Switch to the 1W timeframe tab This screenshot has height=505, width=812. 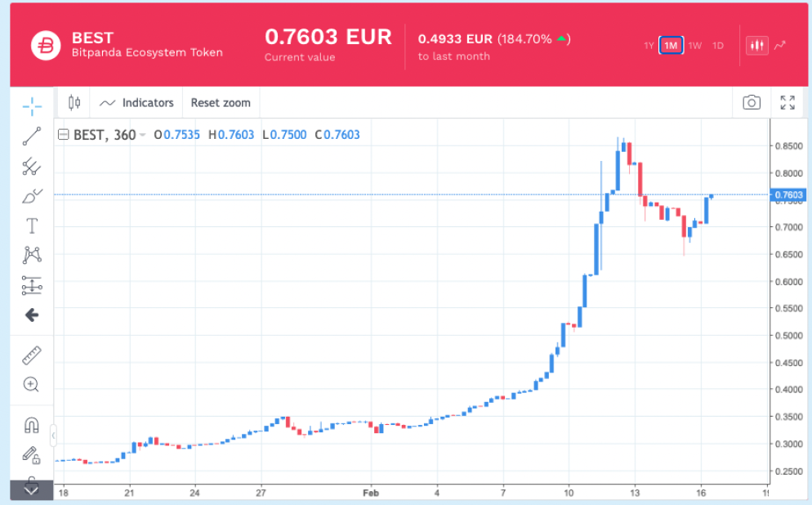point(695,46)
